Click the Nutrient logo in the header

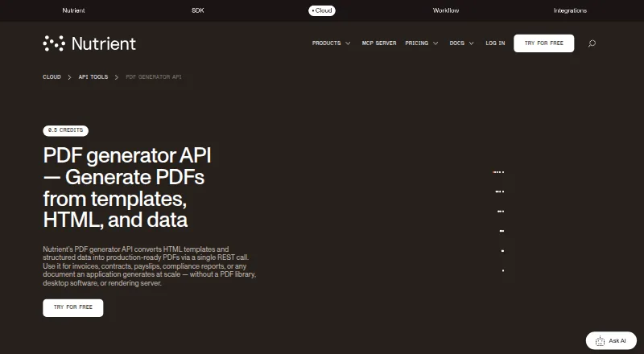pyautogui.click(x=89, y=43)
